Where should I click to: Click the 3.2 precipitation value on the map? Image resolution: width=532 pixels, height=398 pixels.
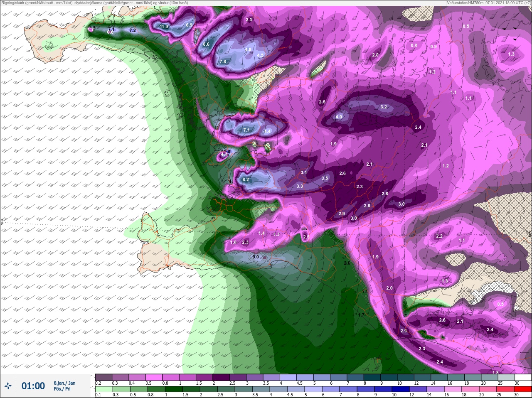(x=384, y=107)
